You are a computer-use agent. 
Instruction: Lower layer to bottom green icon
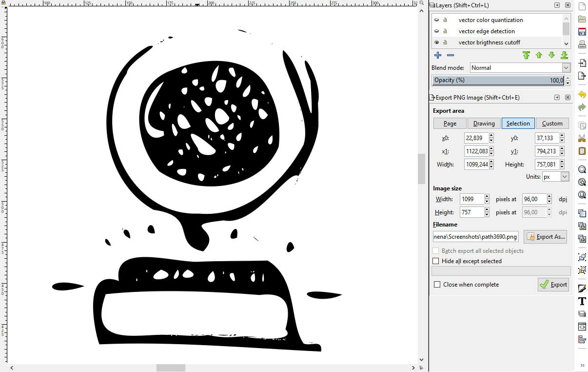coord(565,55)
